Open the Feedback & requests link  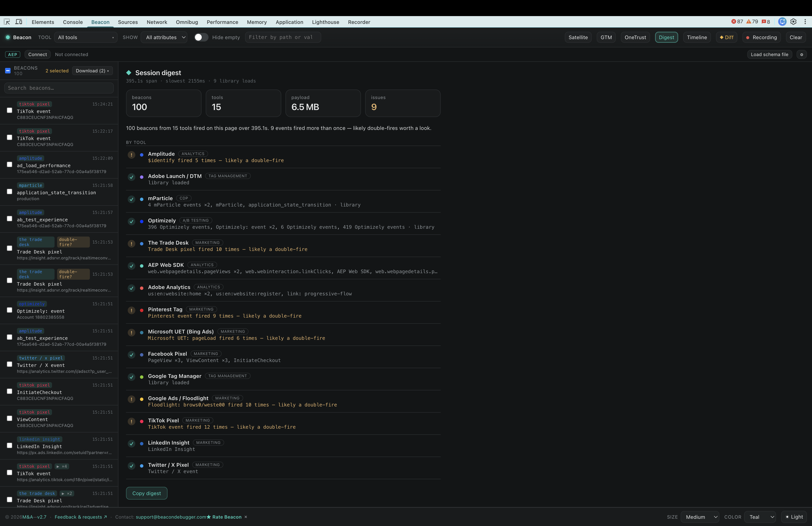pyautogui.click(x=81, y=517)
